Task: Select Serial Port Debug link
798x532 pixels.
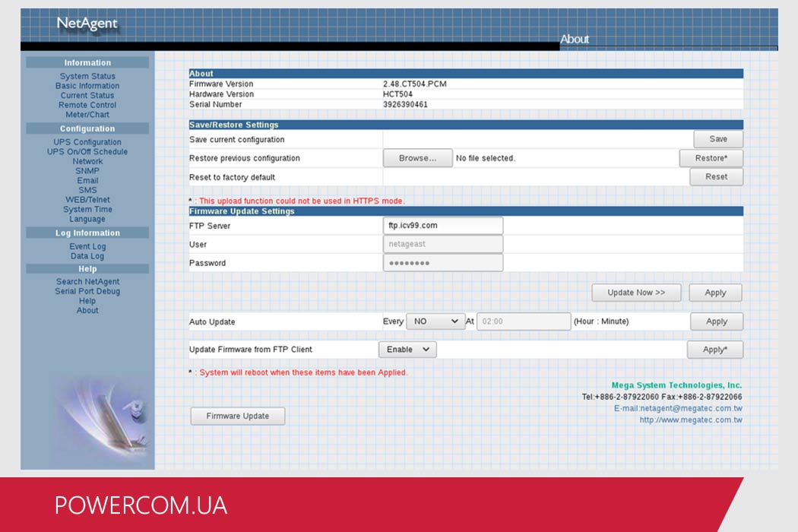Action: pos(87,291)
